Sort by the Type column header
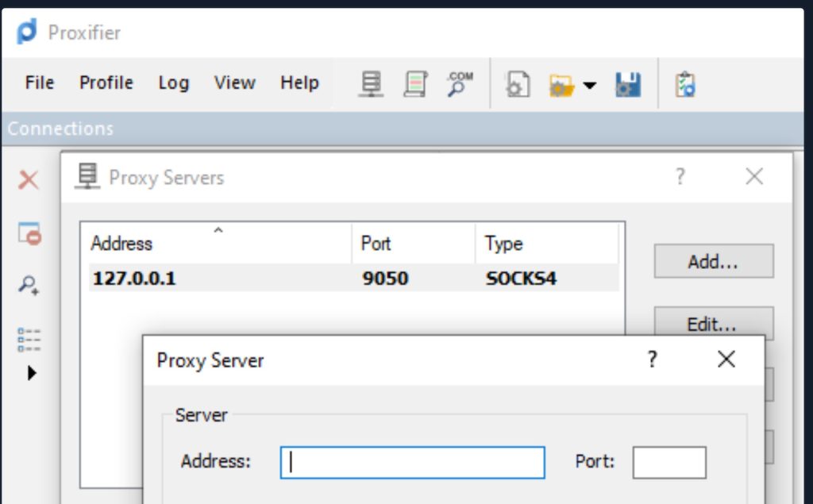Viewport: 813px width, 504px height. click(x=547, y=243)
